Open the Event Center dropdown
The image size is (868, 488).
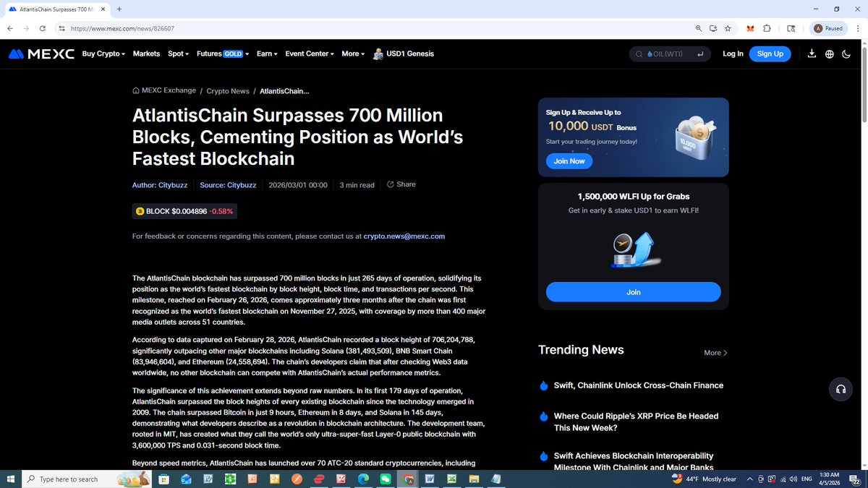coord(308,53)
